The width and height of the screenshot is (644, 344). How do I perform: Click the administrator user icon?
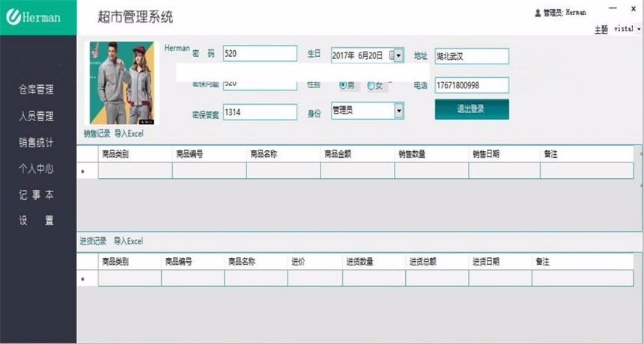coord(538,13)
